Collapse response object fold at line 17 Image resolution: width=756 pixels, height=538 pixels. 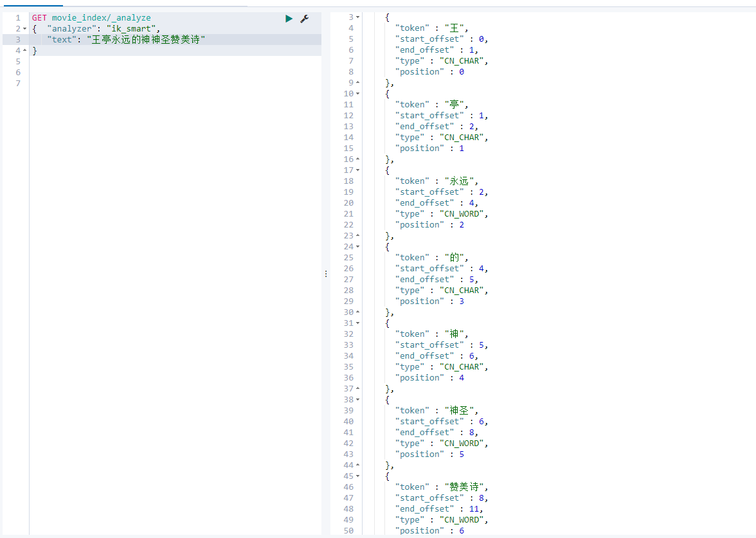[x=357, y=170]
